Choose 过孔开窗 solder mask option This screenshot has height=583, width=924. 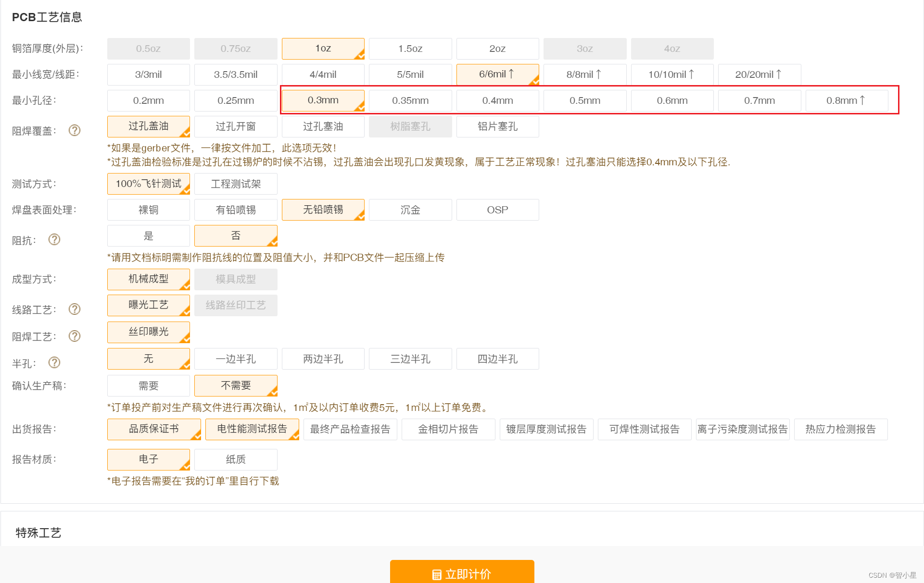point(236,126)
